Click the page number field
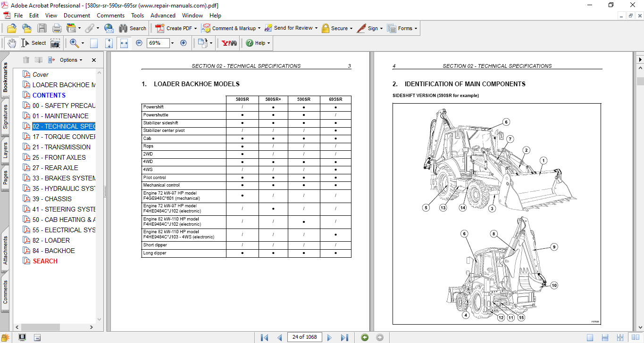The width and height of the screenshot is (644, 343). pos(305,337)
